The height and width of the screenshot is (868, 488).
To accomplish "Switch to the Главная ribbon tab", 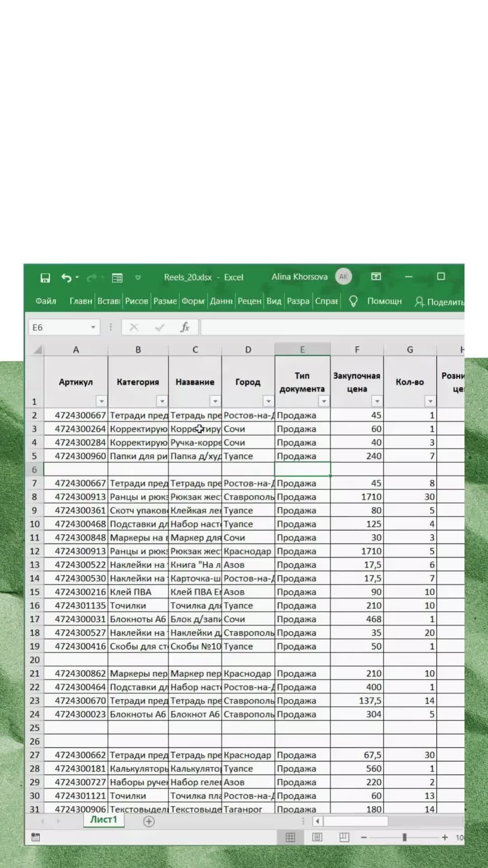I will pyautogui.click(x=80, y=301).
